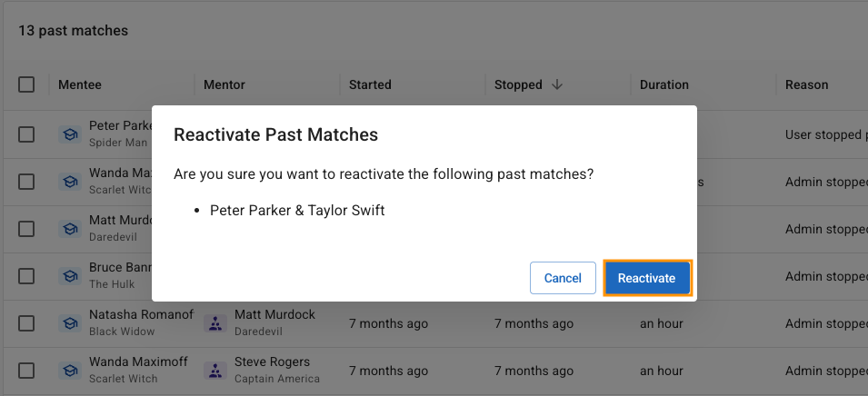Click the Started column header
This screenshot has height=396, width=868.
[x=370, y=84]
